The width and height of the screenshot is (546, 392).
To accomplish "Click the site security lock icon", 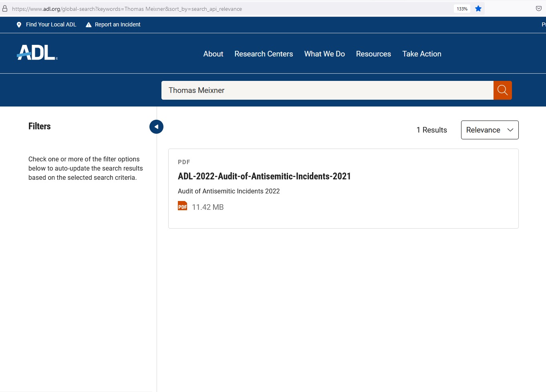I will pyautogui.click(x=5, y=8).
